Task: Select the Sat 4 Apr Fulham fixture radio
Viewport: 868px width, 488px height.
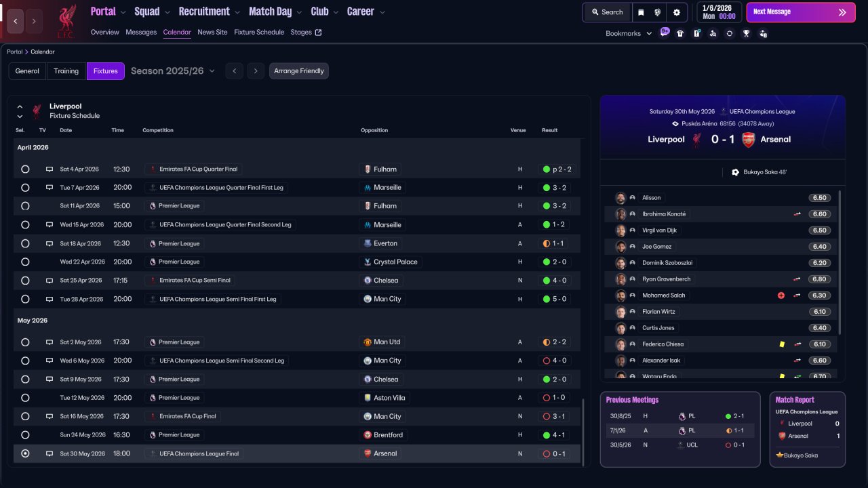Action: click(25, 169)
